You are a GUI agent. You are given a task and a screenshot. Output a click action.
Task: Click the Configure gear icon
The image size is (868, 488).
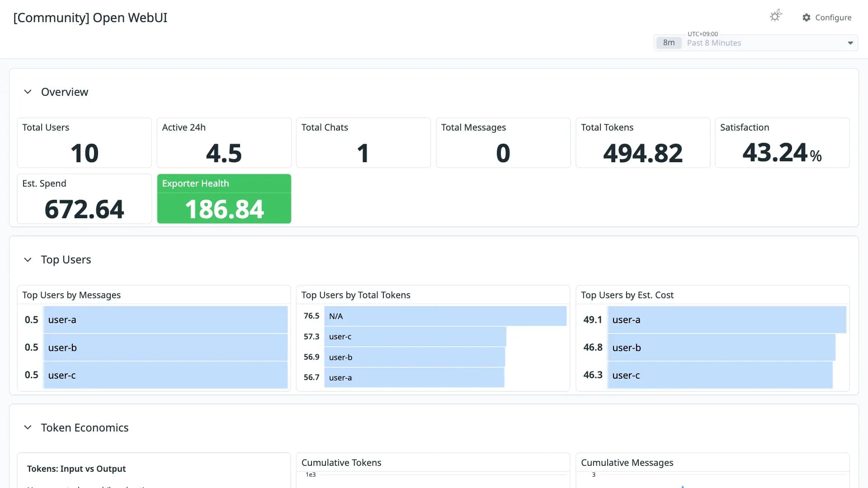[x=807, y=18]
